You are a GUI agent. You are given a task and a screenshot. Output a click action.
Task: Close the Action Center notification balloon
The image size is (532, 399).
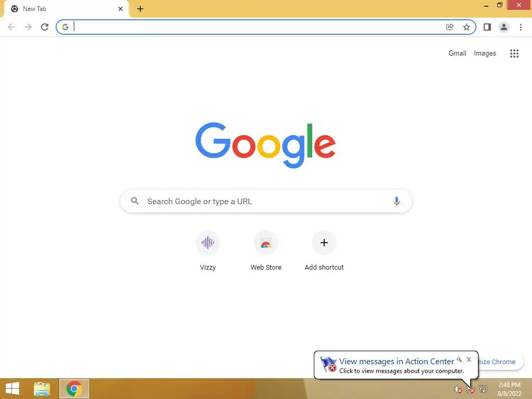pyautogui.click(x=469, y=360)
